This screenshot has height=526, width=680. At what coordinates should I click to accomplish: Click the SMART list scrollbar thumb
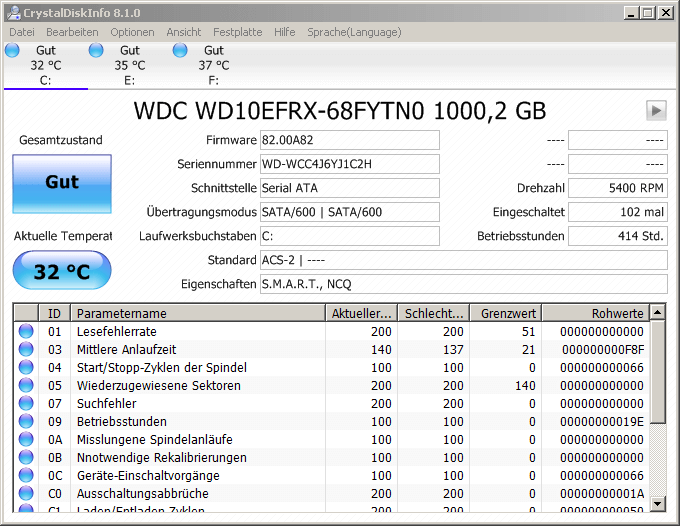click(x=658, y=372)
